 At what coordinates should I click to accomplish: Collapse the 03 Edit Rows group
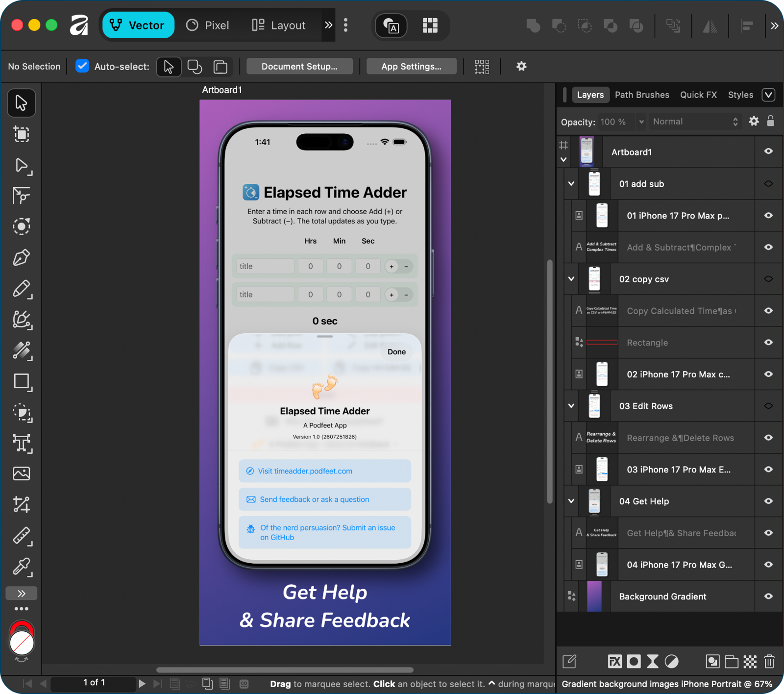point(571,406)
